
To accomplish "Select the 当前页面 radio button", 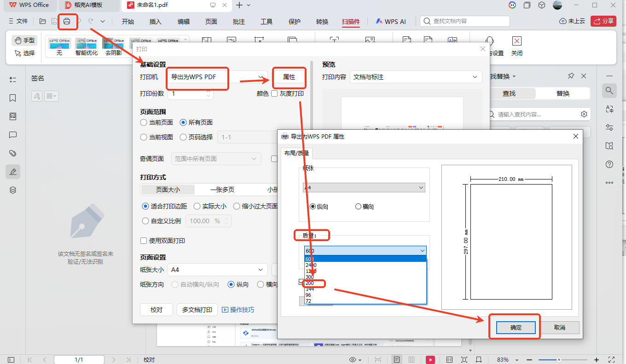I will (x=143, y=122).
